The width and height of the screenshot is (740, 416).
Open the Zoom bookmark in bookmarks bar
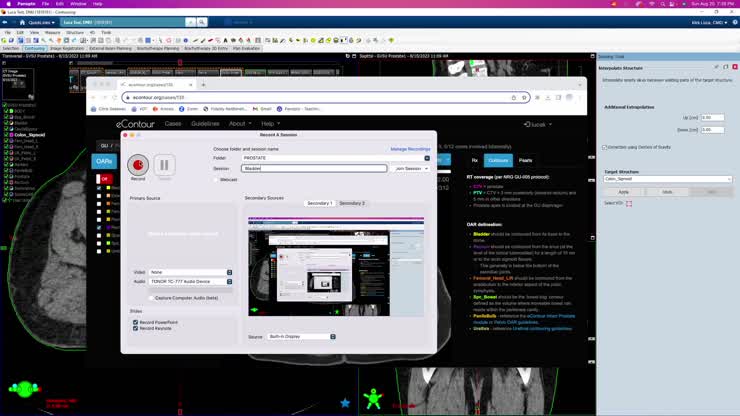pyautogui.click(x=188, y=109)
